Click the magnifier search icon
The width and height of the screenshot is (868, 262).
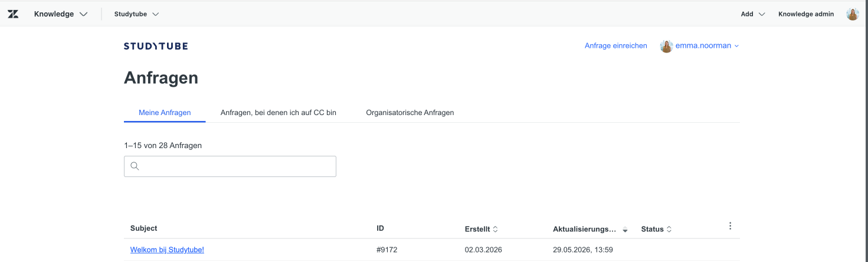pos(135,166)
